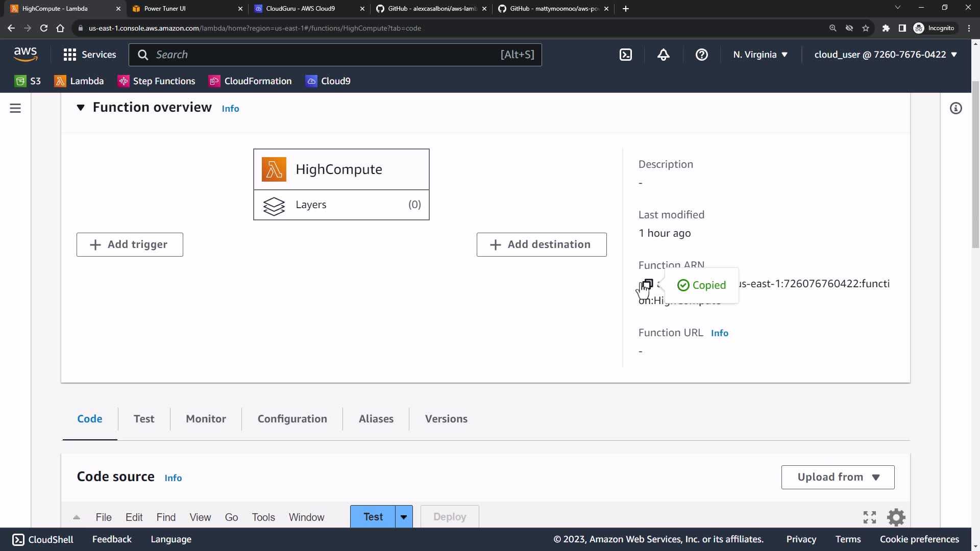The width and height of the screenshot is (980, 551).
Task: Open code editor settings gear
Action: [896, 517]
